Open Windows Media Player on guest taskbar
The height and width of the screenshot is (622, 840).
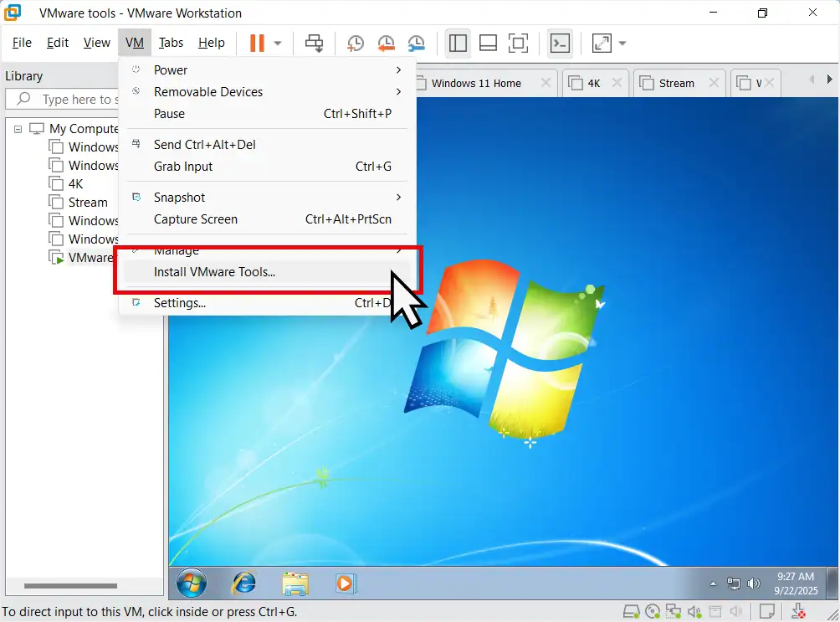click(345, 583)
